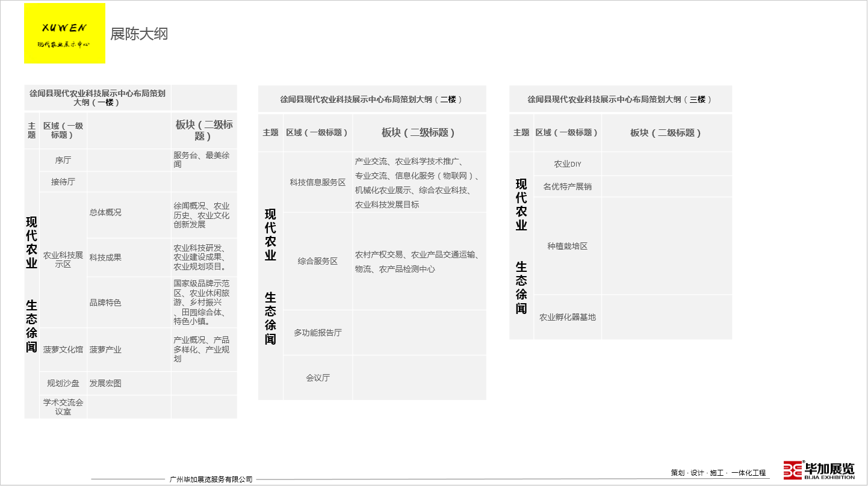Select the 会议厅 cell
Viewport: 868px width, 486px height.
pos(318,378)
